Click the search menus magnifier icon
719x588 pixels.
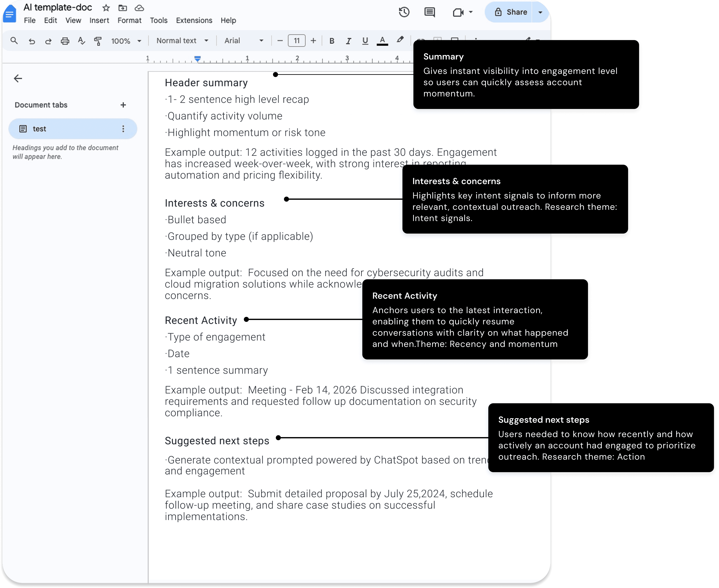coord(14,41)
